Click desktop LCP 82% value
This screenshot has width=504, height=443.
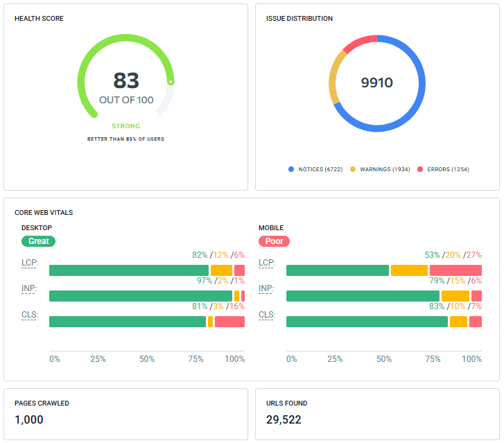click(200, 255)
